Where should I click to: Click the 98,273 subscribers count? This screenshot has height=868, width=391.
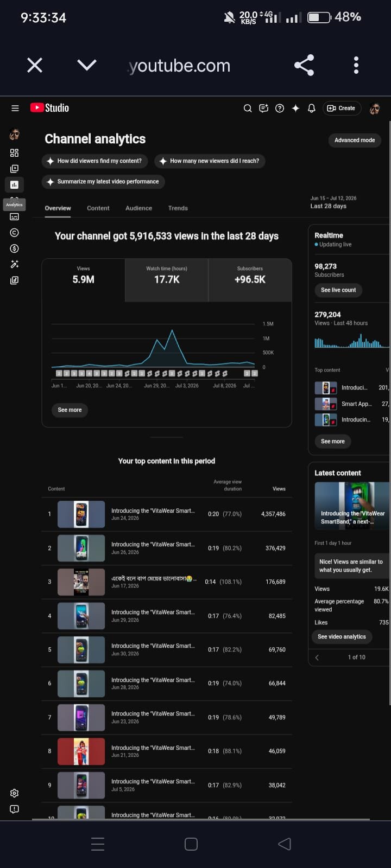(325, 266)
